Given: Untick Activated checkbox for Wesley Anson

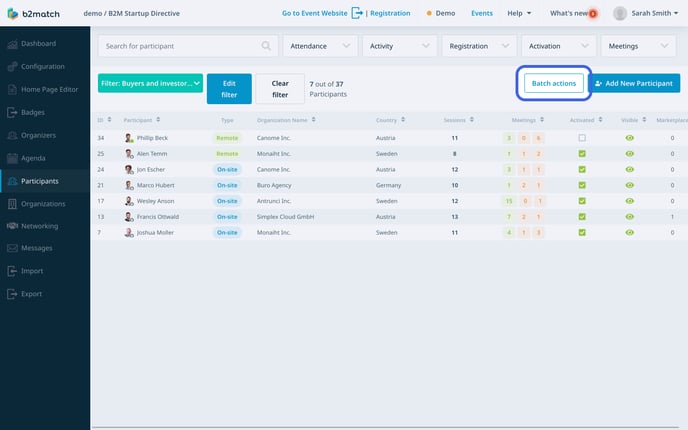Looking at the screenshot, I should [582, 201].
